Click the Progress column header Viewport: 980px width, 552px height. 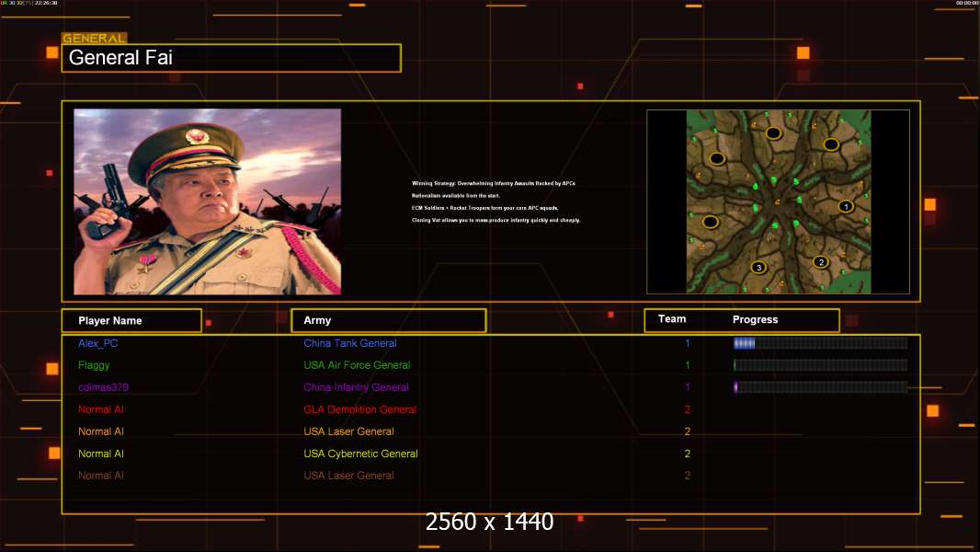click(x=755, y=320)
